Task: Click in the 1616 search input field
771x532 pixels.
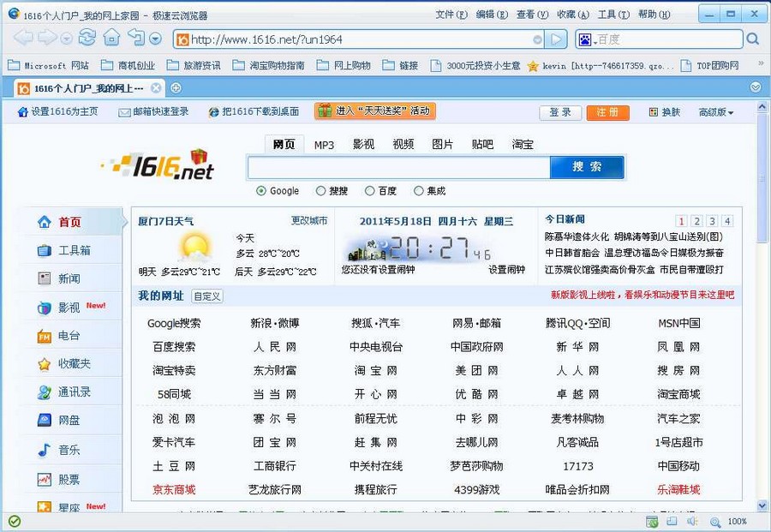Action: point(398,168)
